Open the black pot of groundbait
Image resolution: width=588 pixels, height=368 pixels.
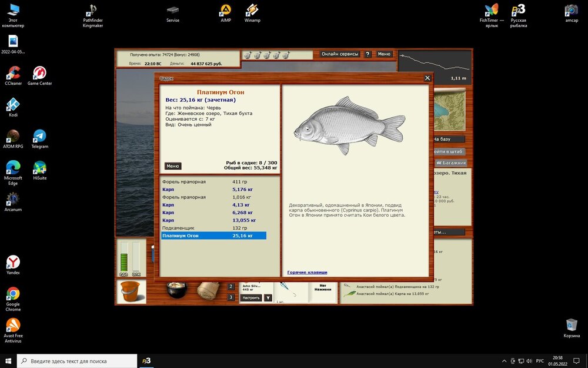176,290
